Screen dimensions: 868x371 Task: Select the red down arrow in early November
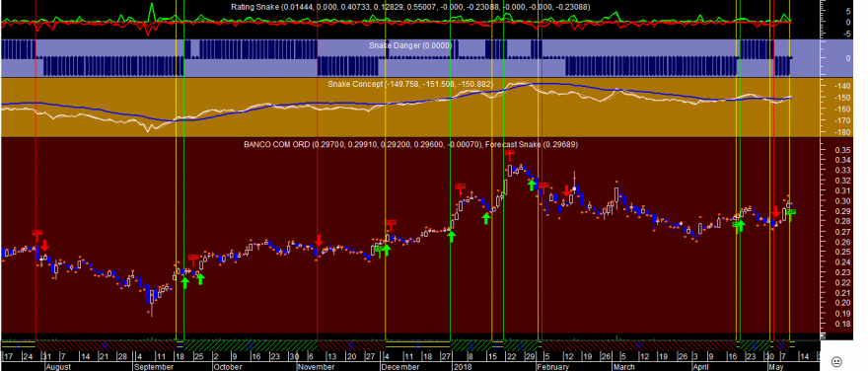(319, 241)
